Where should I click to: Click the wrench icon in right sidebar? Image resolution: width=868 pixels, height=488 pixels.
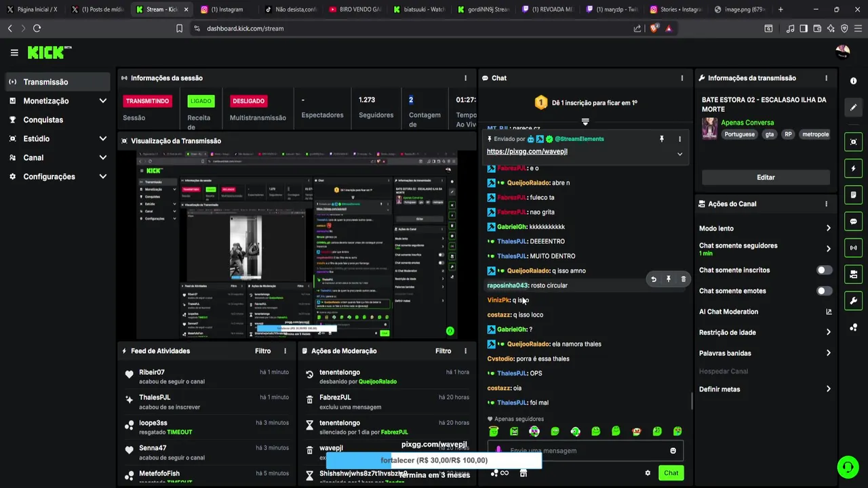(x=853, y=300)
